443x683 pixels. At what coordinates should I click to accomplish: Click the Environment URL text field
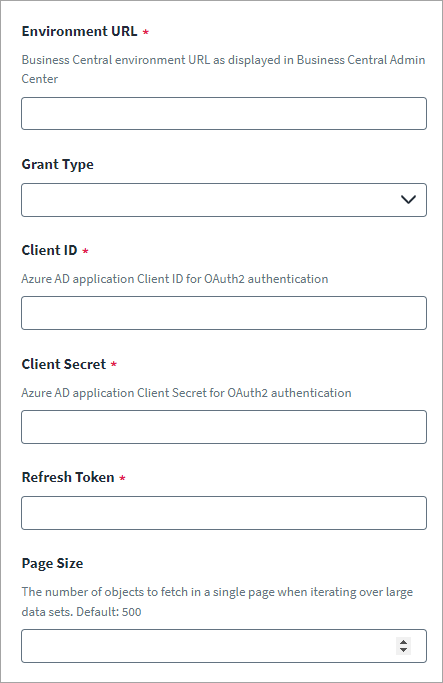click(x=224, y=113)
